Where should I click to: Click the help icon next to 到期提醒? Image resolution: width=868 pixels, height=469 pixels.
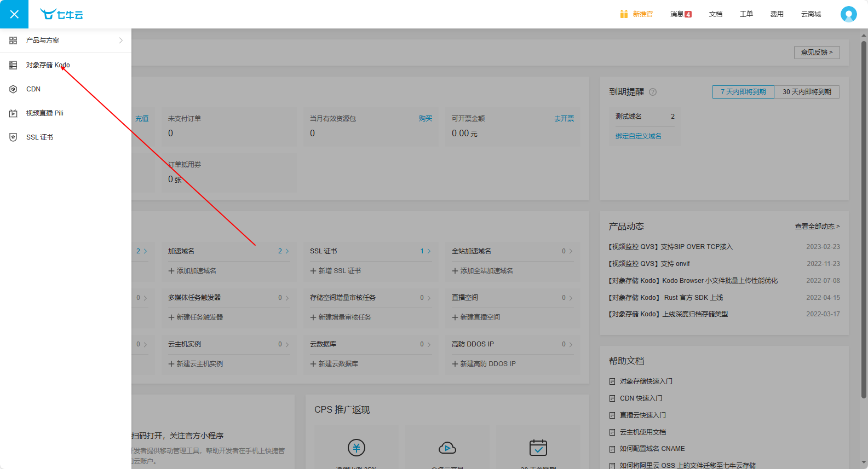(x=653, y=92)
